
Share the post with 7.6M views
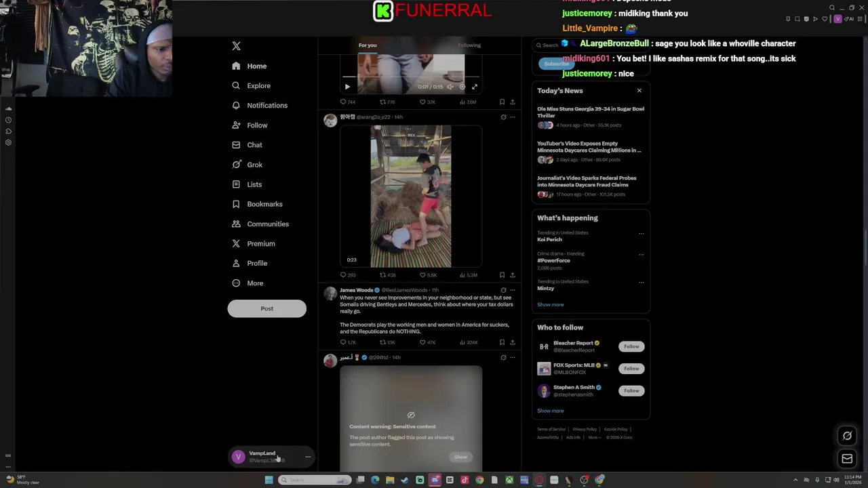point(512,102)
